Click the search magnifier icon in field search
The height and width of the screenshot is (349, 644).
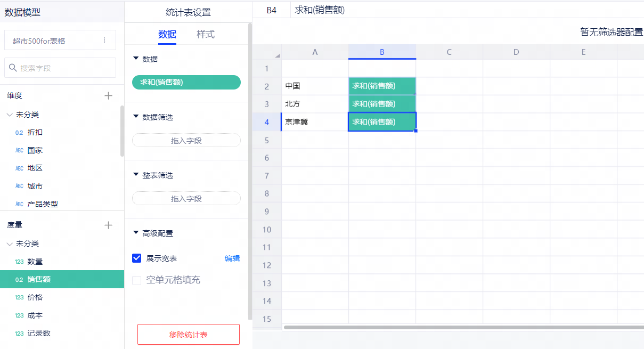pos(13,68)
